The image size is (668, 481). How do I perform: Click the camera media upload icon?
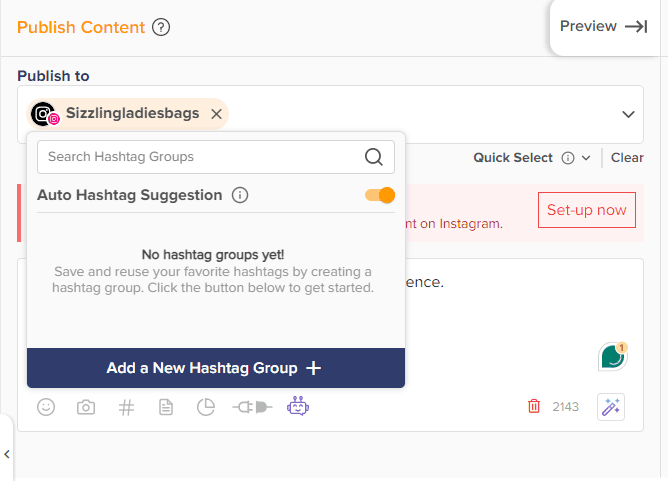click(87, 407)
